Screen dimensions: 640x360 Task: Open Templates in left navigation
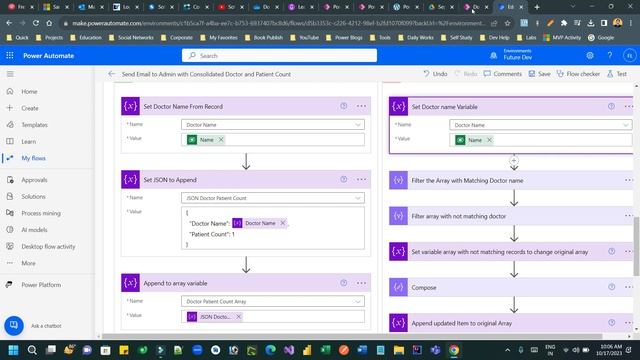34,125
